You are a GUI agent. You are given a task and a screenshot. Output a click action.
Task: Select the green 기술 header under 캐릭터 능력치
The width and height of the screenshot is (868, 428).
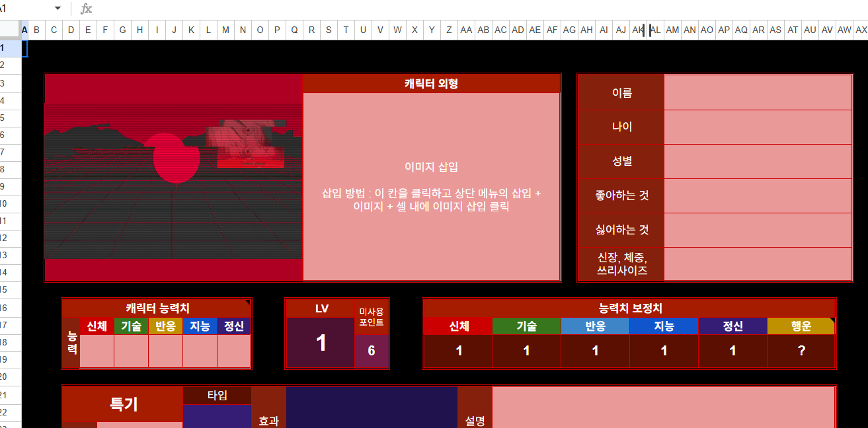click(131, 326)
